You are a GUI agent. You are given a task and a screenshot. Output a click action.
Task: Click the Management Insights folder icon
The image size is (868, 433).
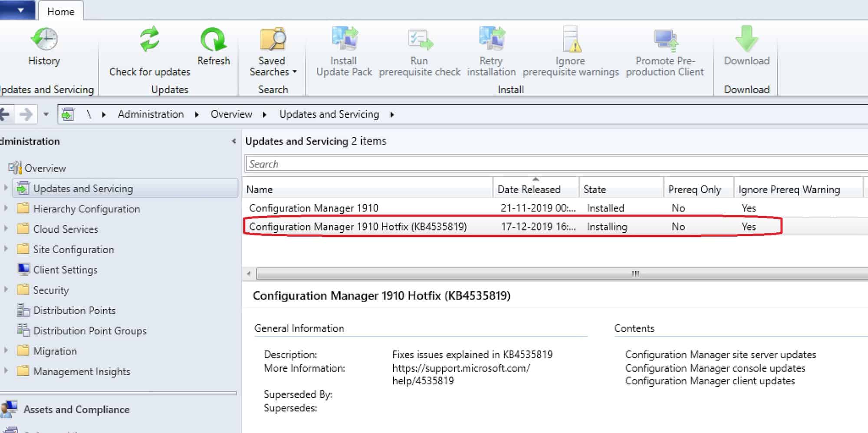tap(23, 371)
